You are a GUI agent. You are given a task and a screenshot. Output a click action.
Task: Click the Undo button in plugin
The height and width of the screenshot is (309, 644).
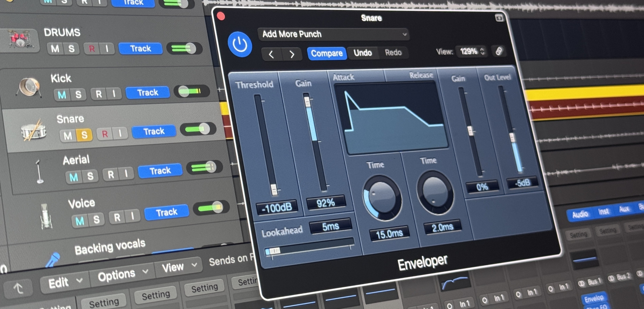click(x=363, y=53)
